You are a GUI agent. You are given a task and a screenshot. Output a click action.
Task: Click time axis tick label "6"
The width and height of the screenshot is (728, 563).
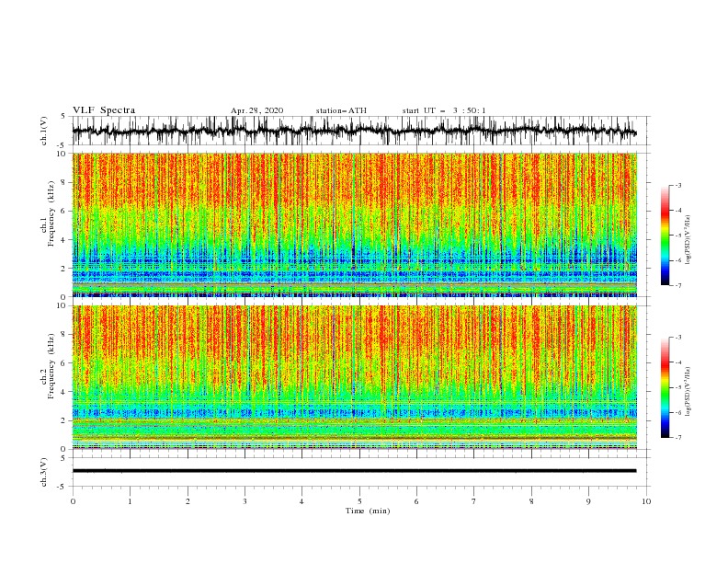tap(417, 501)
